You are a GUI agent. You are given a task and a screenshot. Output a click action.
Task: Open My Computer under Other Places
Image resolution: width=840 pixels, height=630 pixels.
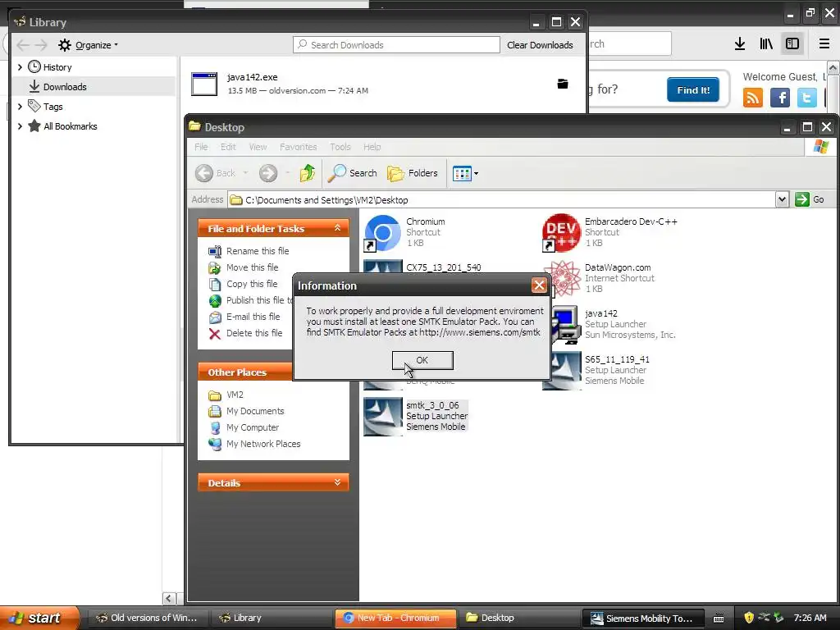pos(253,427)
